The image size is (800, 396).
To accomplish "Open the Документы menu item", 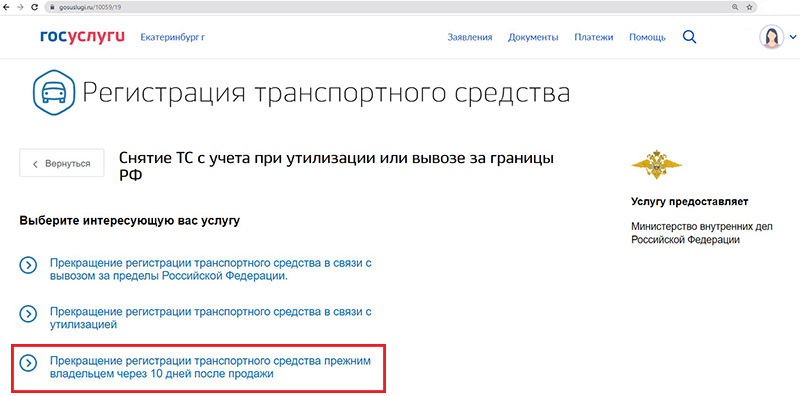I will pos(533,37).
